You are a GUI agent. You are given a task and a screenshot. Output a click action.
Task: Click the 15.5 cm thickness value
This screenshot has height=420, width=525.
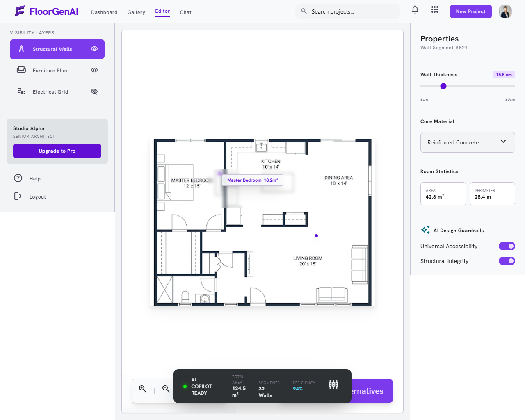[x=504, y=75]
